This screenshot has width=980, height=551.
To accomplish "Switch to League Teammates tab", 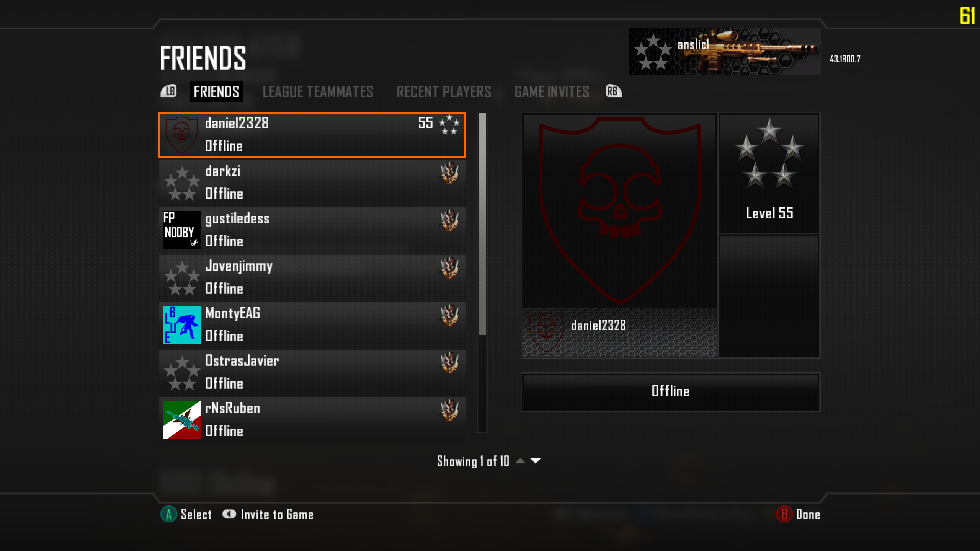I will [x=318, y=91].
